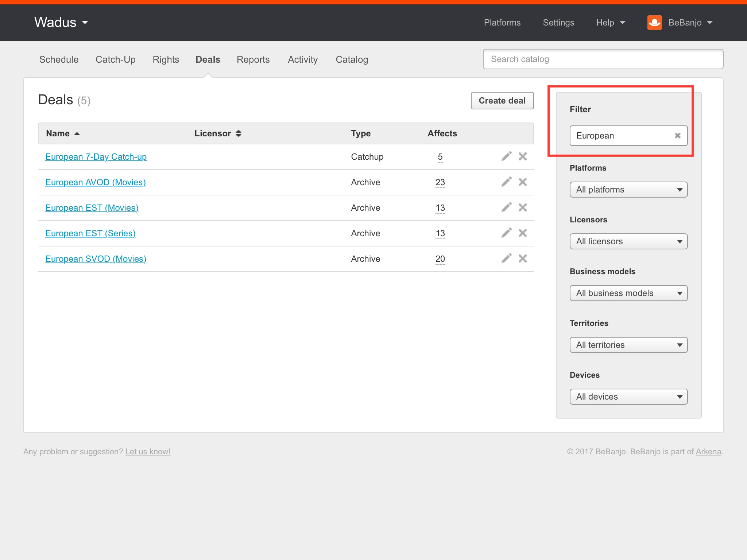Click pencil icon for European EST (Movies)
The height and width of the screenshot is (560, 747).
click(x=506, y=207)
